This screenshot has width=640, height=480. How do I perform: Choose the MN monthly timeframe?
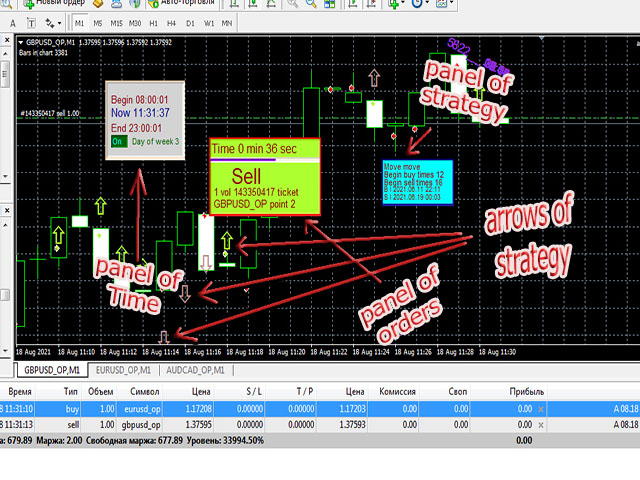point(228,22)
